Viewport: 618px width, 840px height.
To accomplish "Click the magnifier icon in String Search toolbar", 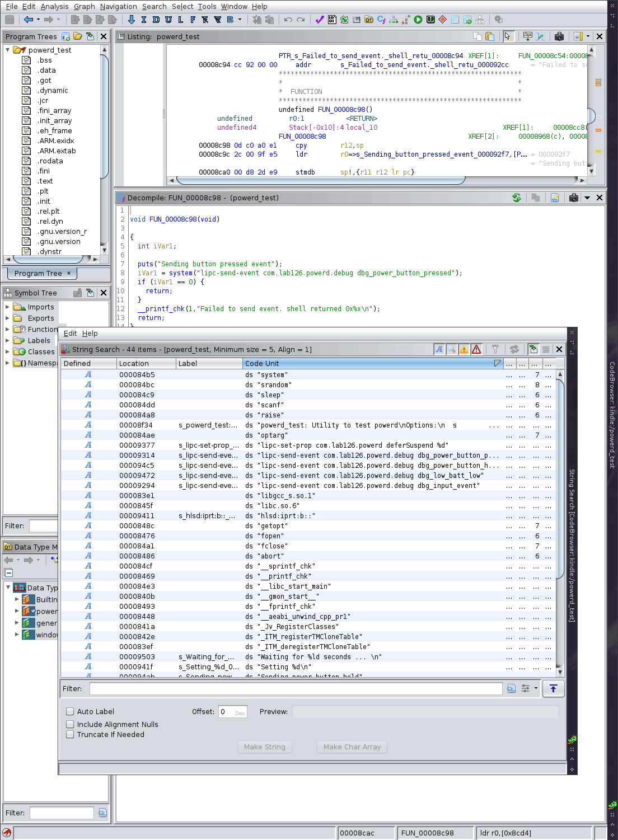I will pyautogui.click(x=452, y=349).
